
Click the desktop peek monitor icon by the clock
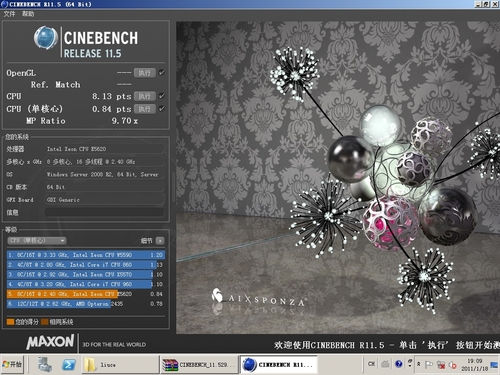(494, 365)
